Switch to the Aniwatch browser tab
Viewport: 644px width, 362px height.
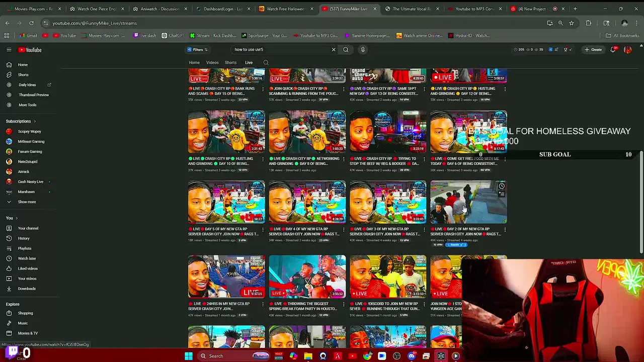(x=159, y=9)
